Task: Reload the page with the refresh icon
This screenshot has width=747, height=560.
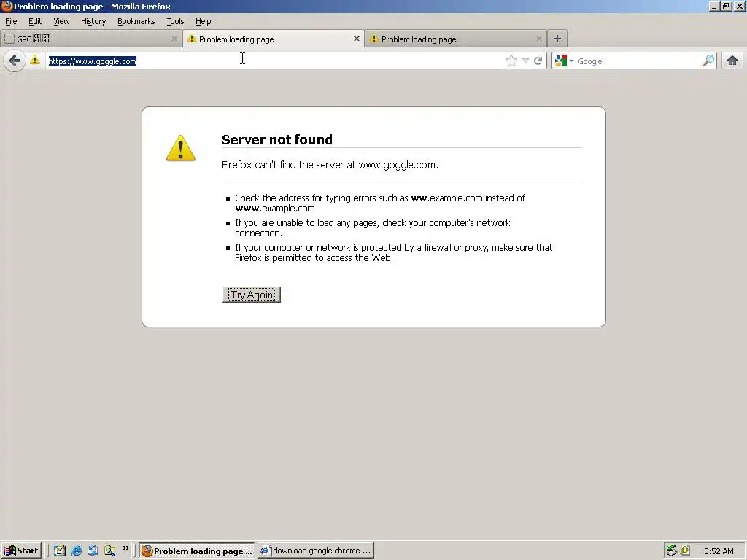Action: pyautogui.click(x=538, y=61)
